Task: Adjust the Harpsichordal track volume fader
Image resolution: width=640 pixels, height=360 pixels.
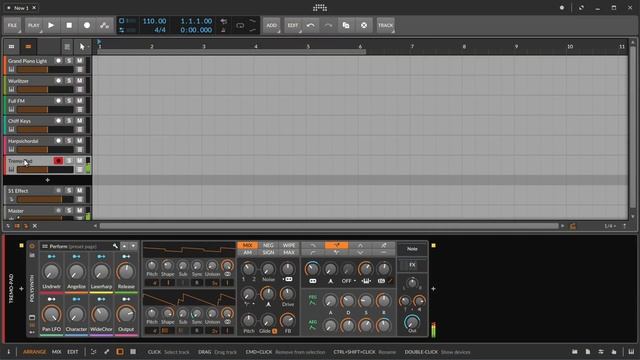Action: tap(45, 150)
